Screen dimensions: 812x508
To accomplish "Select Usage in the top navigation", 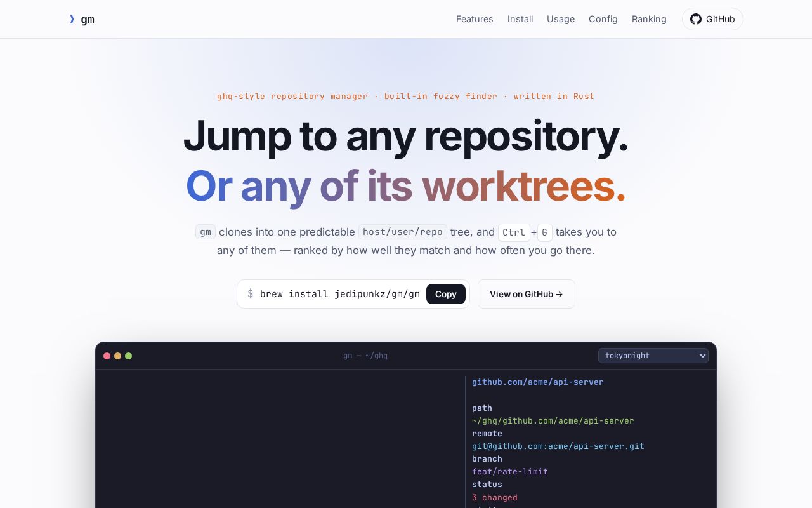I will [561, 19].
